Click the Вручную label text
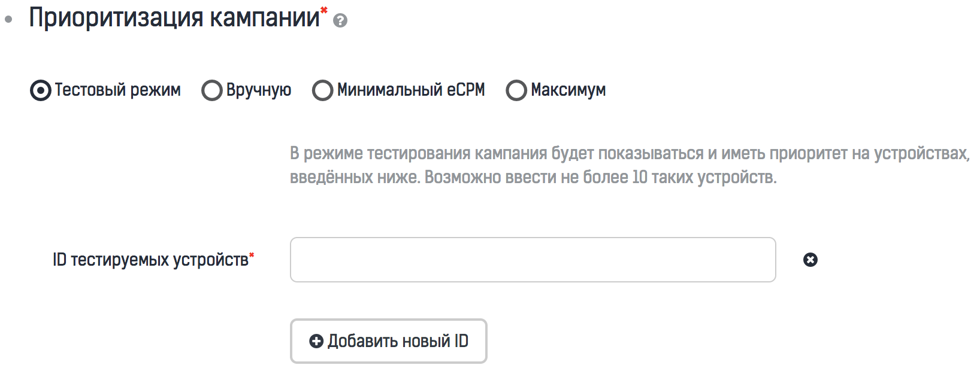Viewport: 980px width, 371px height. pos(259,90)
